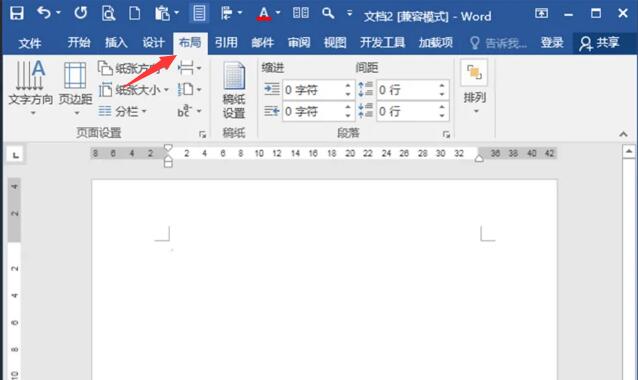Open the line numbers icon dropdown

click(190, 90)
